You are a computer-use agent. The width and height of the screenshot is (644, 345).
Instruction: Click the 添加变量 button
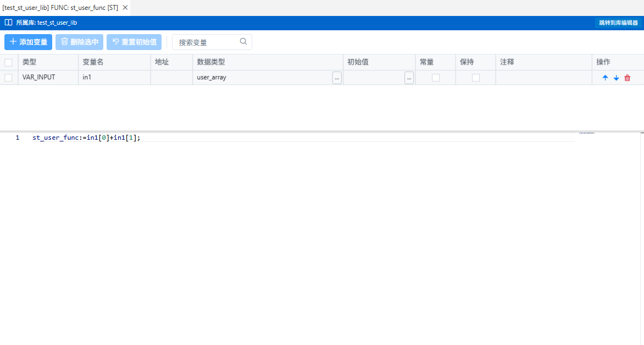click(29, 42)
